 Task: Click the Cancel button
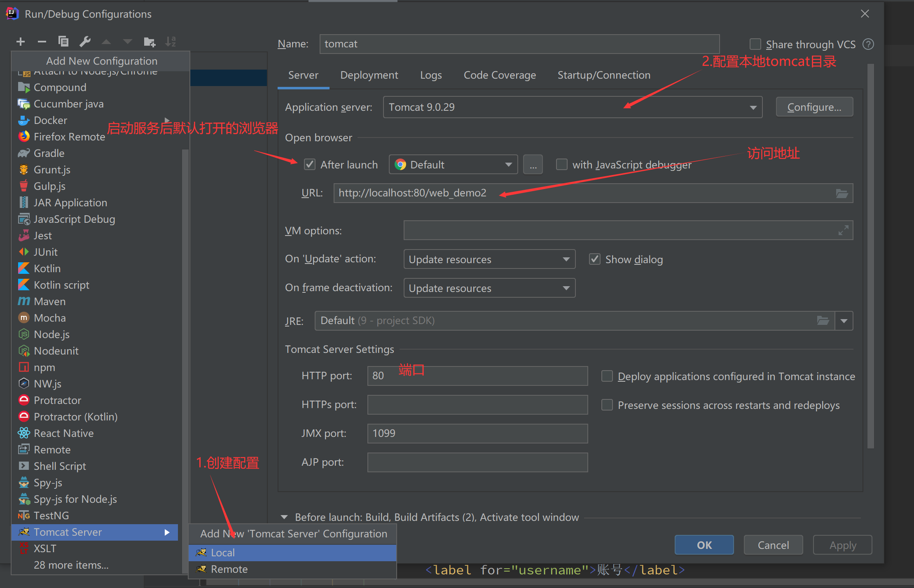[x=773, y=545]
